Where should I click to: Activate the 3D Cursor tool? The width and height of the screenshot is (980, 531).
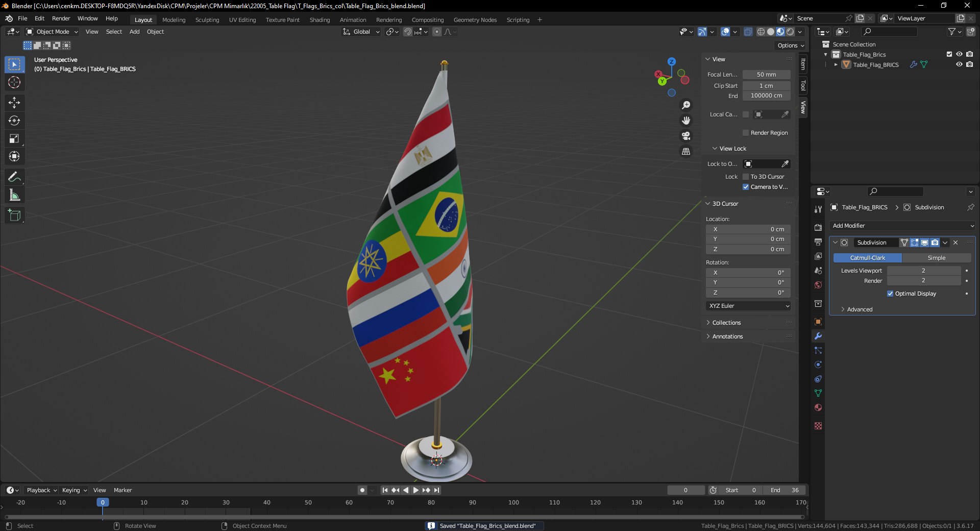[x=14, y=82]
